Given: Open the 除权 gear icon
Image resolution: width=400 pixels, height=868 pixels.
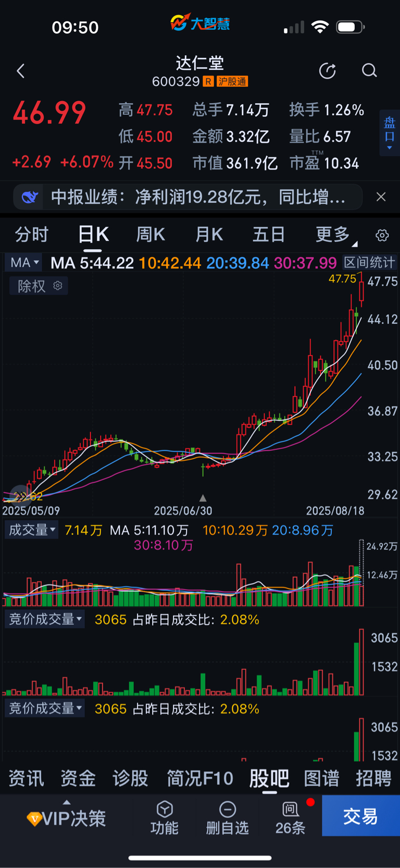Looking at the screenshot, I should click(x=58, y=286).
